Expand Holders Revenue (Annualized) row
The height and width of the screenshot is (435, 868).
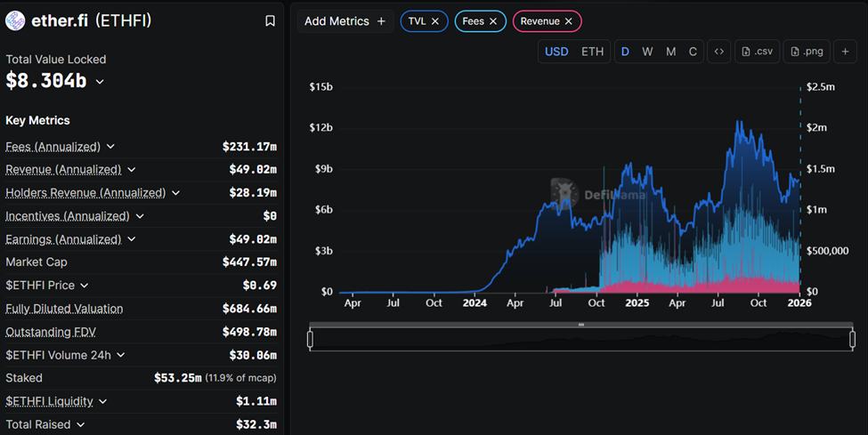(x=175, y=193)
